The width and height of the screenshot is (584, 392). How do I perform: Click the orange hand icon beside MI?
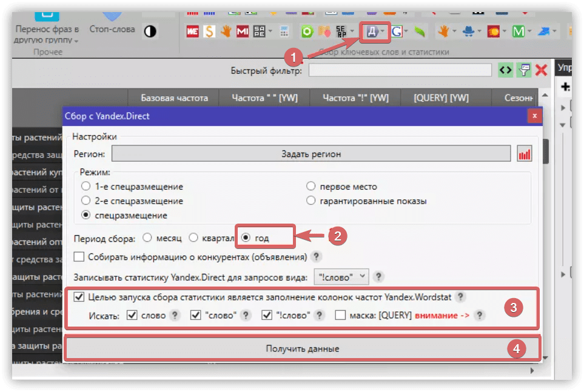tap(226, 32)
